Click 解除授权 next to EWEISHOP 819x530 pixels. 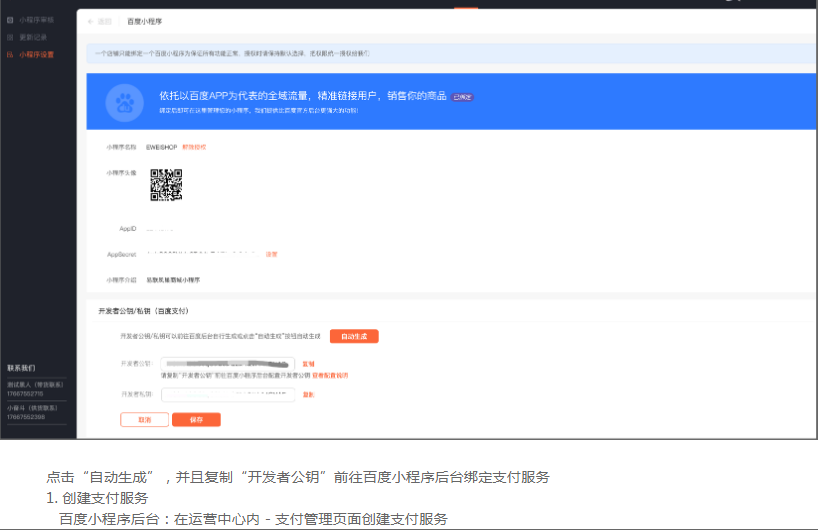[194, 147]
